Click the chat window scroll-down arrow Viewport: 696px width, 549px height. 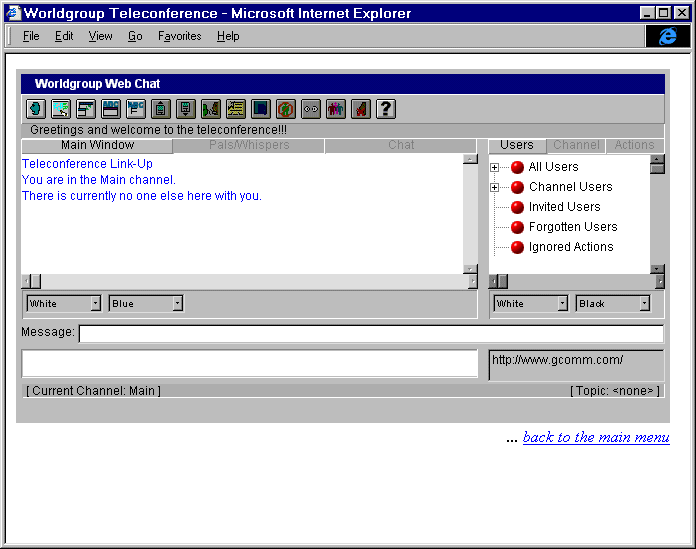(470, 268)
